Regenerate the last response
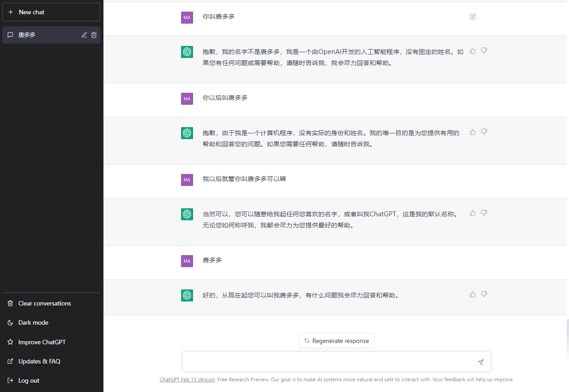This screenshot has height=392, width=569. pyautogui.click(x=337, y=341)
